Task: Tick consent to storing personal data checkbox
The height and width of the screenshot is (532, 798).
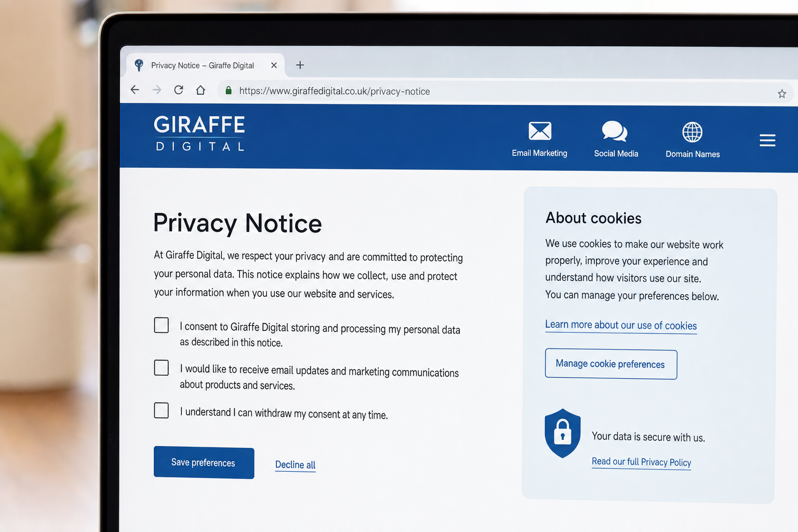Action: click(x=162, y=325)
